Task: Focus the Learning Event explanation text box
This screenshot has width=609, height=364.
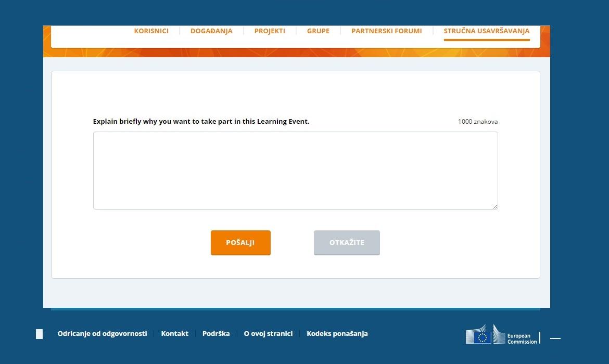Action: pos(295,171)
